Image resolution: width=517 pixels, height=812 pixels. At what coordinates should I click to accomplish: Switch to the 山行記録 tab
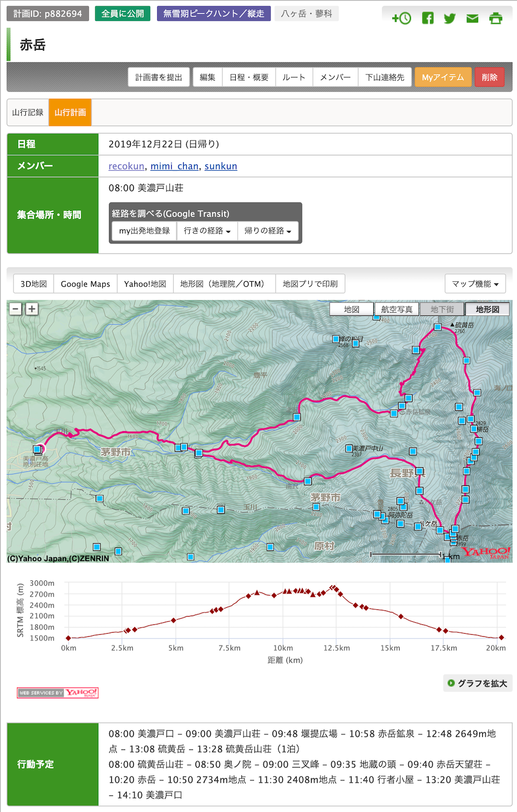click(x=28, y=112)
